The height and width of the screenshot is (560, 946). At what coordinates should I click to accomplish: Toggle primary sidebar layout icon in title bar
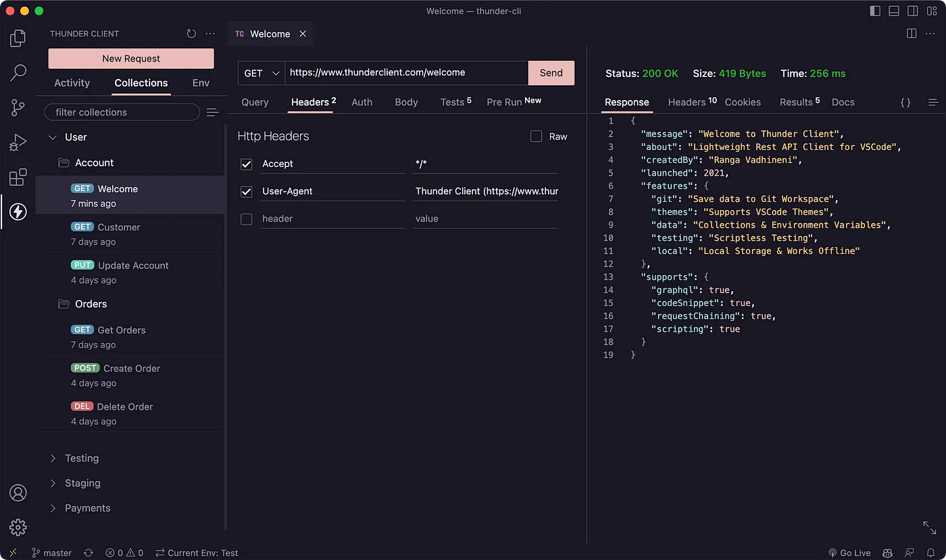pos(875,11)
